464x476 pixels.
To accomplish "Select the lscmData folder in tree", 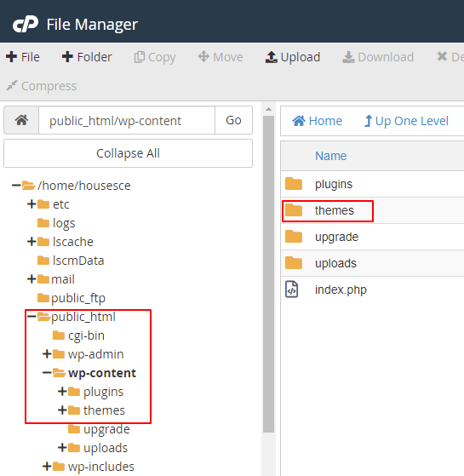I will (78, 261).
